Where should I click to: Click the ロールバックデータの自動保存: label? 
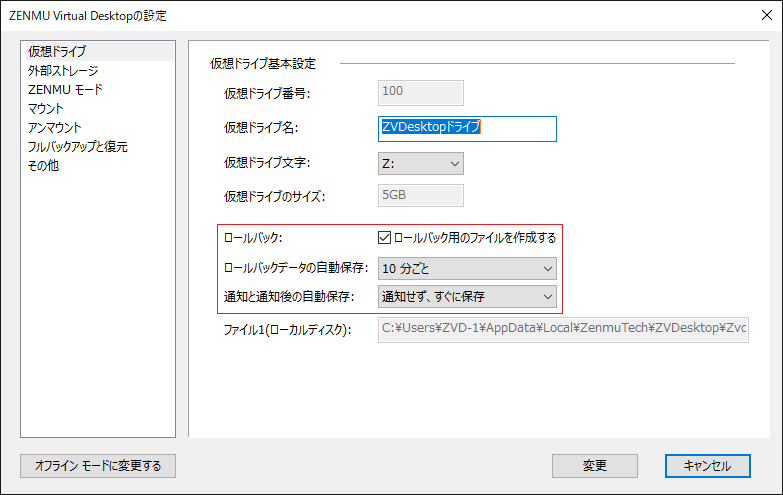coord(296,268)
